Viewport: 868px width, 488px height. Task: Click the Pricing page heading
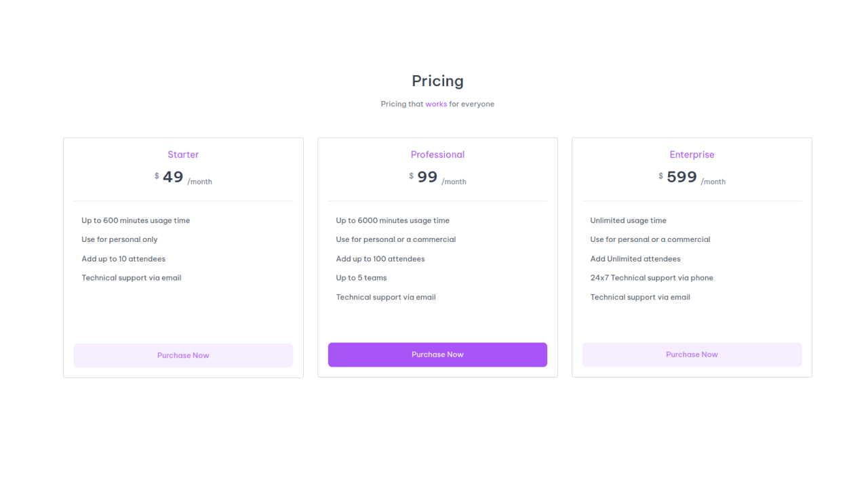point(437,81)
